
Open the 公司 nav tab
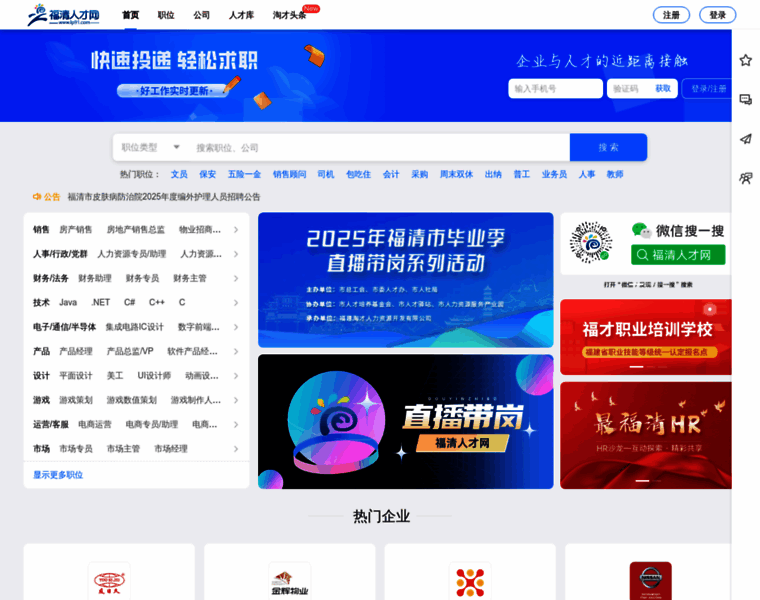tap(201, 15)
